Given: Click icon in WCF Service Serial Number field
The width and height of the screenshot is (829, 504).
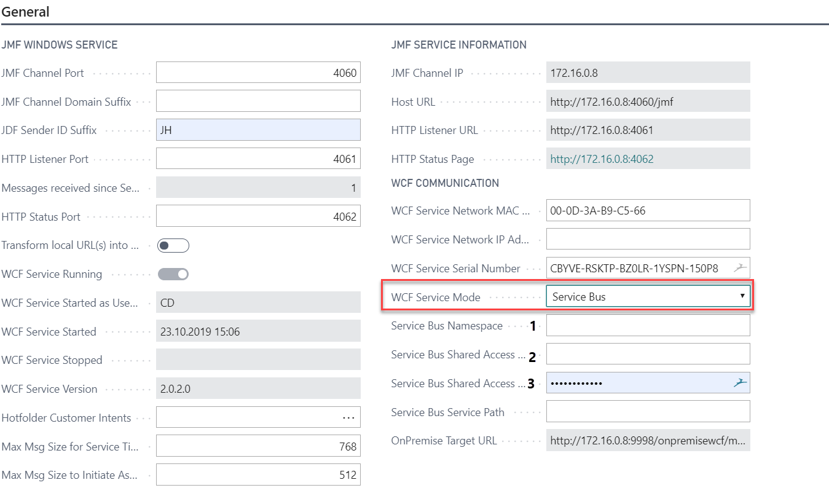Looking at the screenshot, I should coord(740,268).
